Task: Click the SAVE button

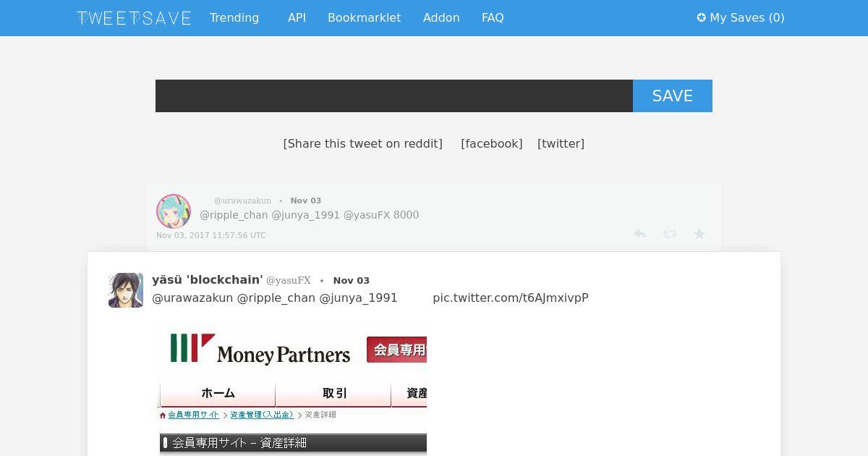Action: click(x=673, y=96)
